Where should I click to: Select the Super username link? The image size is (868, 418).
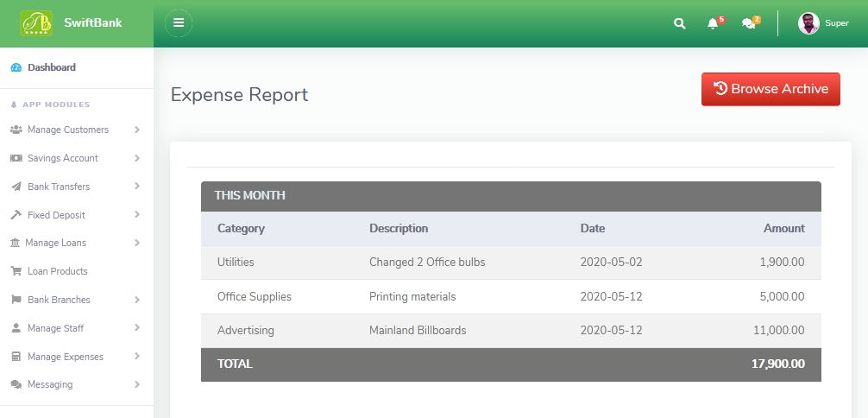pos(837,23)
